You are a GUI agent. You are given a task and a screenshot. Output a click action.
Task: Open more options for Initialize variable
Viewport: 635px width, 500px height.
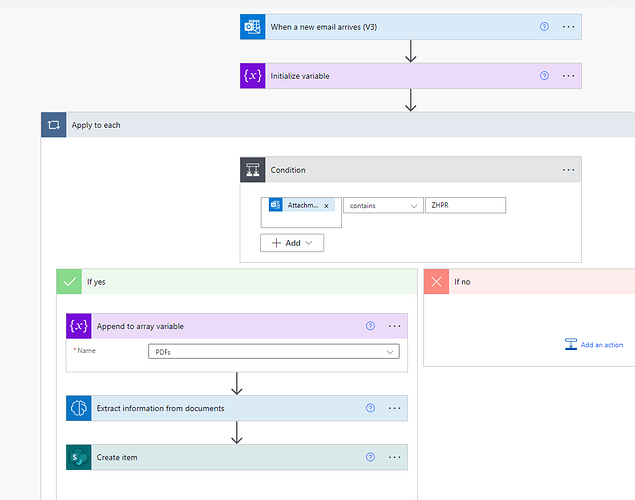(568, 76)
